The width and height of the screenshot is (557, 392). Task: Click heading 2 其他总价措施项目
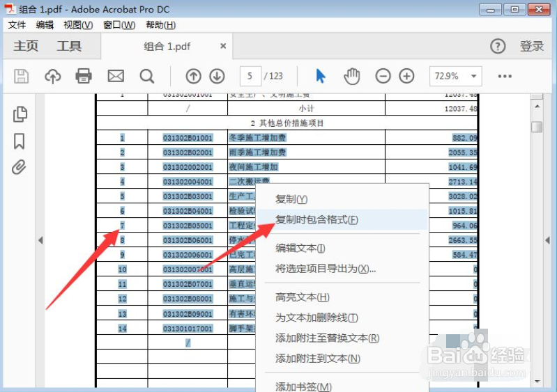click(287, 123)
